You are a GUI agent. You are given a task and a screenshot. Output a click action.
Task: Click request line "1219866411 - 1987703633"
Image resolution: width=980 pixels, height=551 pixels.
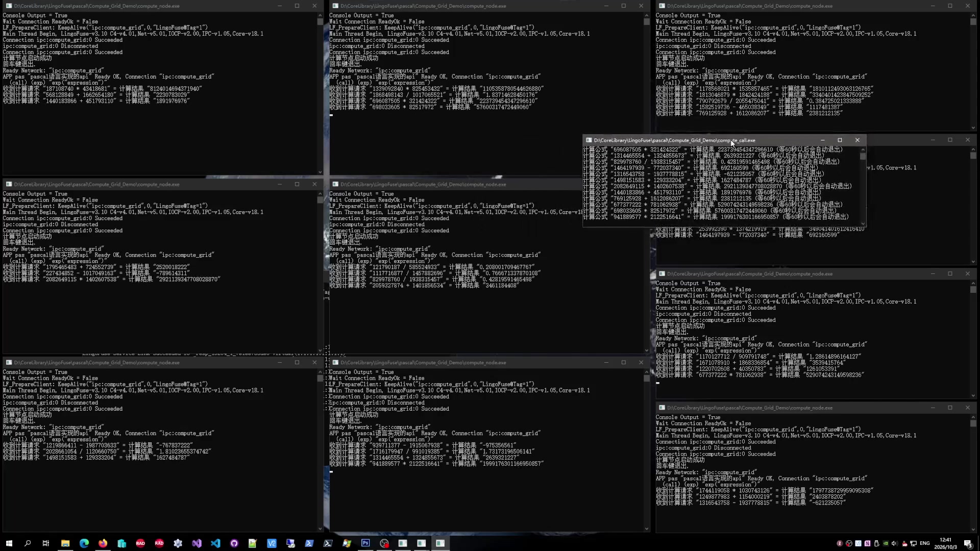coord(98,445)
